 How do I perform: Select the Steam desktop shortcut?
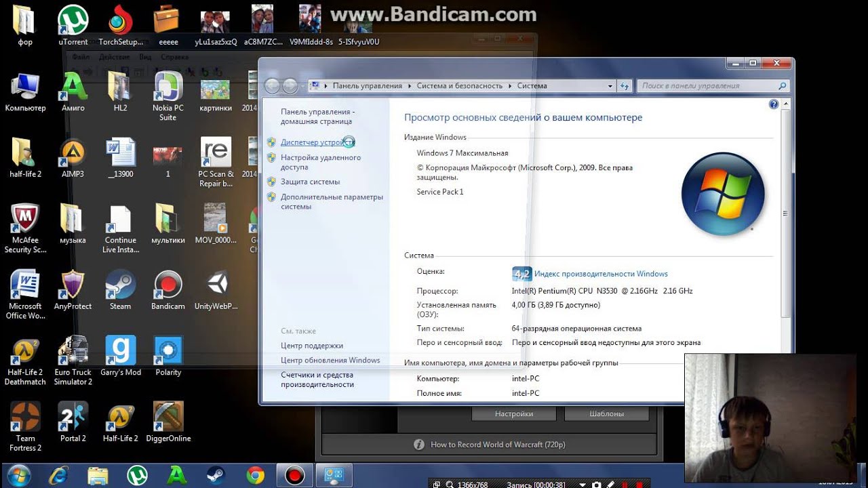coord(121,290)
